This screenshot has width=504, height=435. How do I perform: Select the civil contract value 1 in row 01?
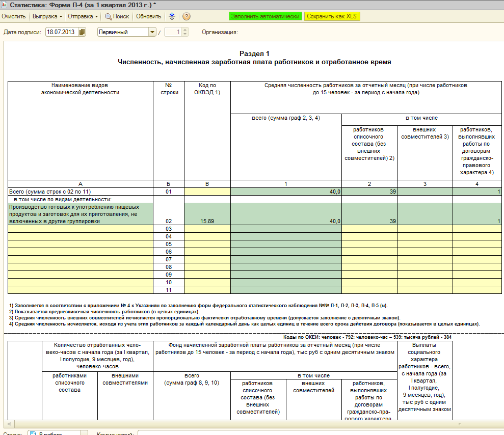pos(477,192)
